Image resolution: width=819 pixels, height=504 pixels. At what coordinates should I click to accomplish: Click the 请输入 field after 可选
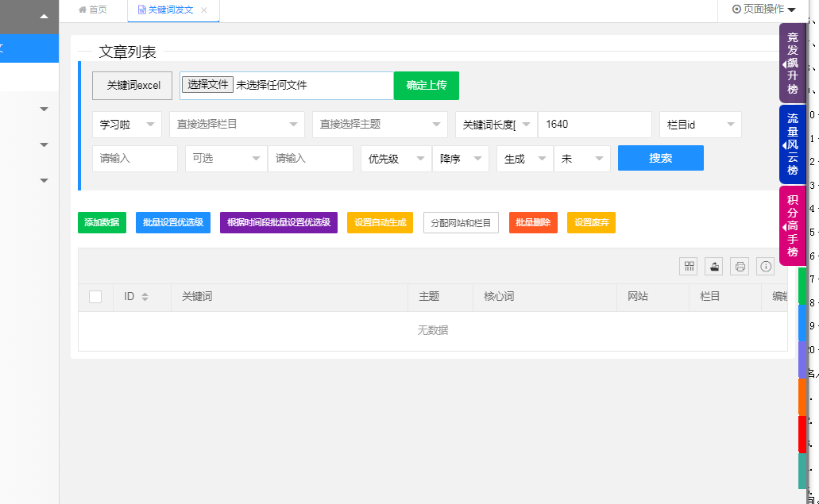[311, 159]
